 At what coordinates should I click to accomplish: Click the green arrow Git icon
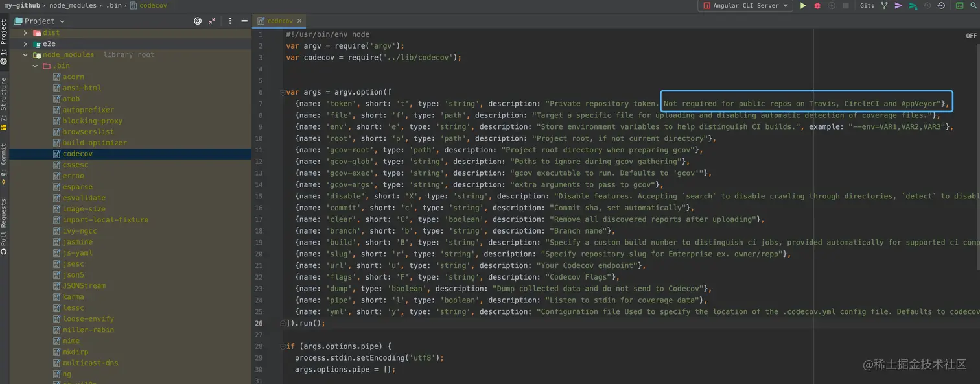tap(913, 5)
